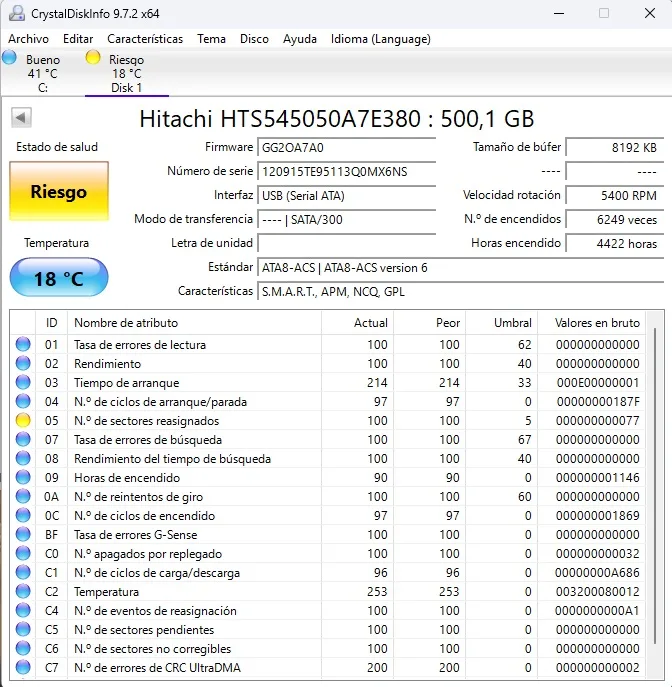Click status icon for sectores pendientes
This screenshot has width=672, height=687.
23,630
